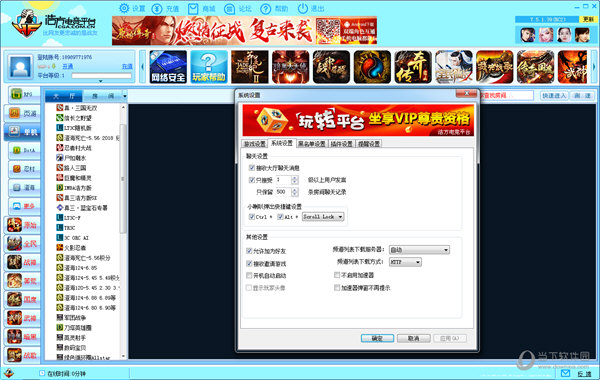
Task: Select 忍者村大战 in the game list
Action: pyautogui.click(x=78, y=148)
